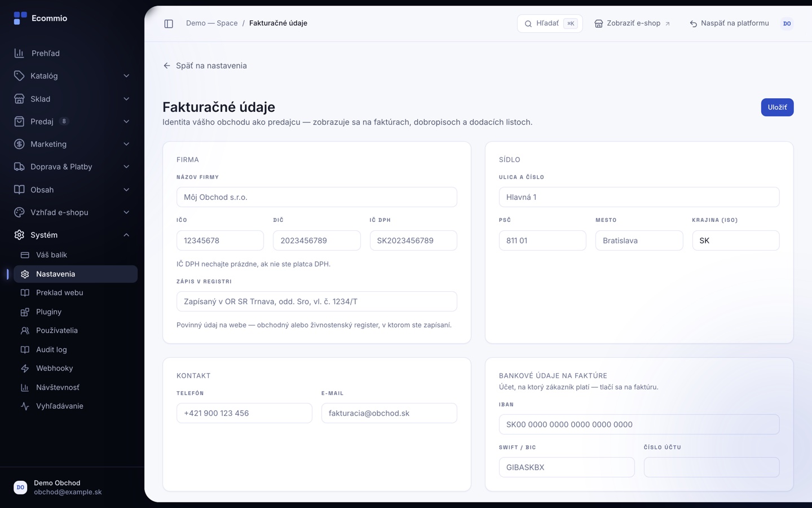Expand the Sklad menu chevron
This screenshot has height=508, width=812.
[x=126, y=99]
